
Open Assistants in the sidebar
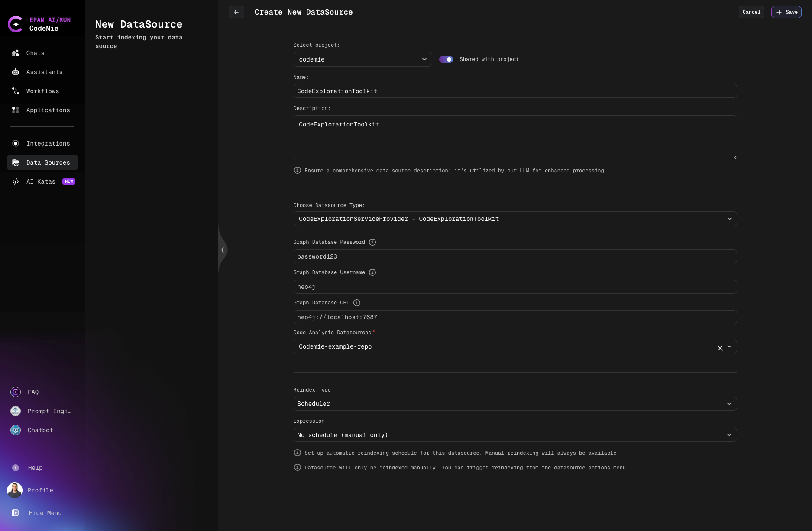click(x=44, y=72)
